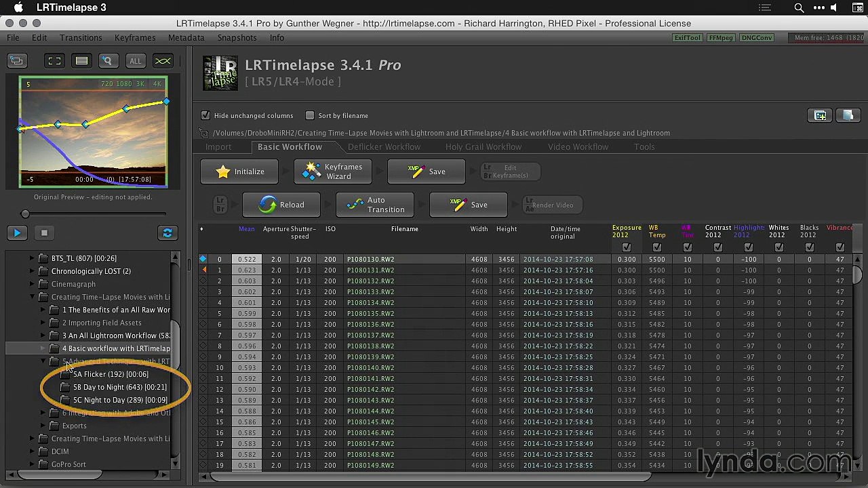The height and width of the screenshot is (488, 868).
Task: Expand 2 Importing Field Assets folder
Action: (43, 323)
